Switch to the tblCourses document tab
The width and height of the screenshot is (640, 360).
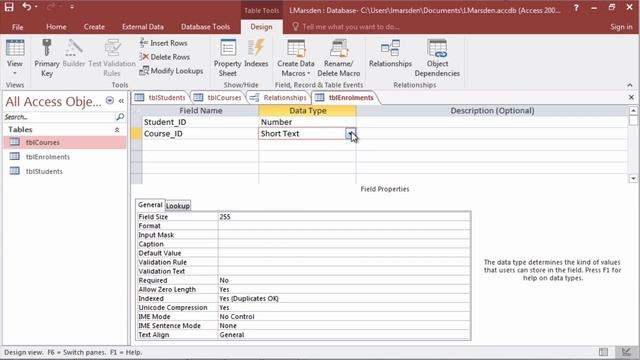pyautogui.click(x=218, y=98)
